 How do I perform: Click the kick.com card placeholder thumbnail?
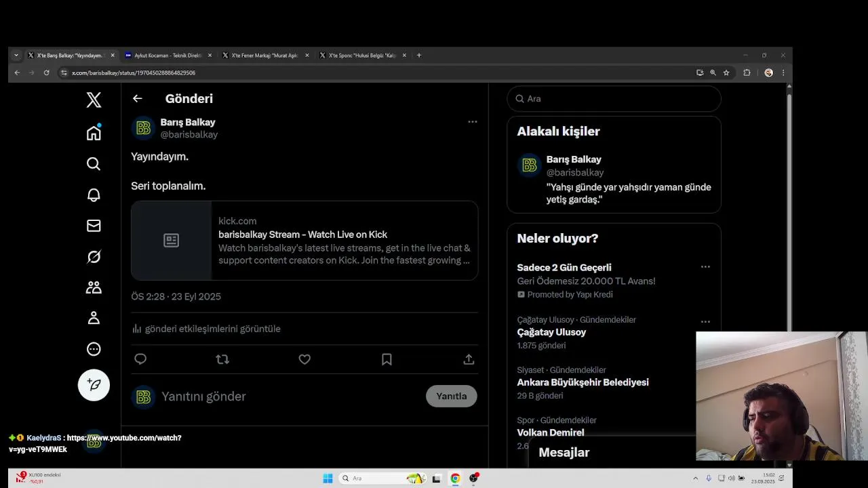pos(172,241)
